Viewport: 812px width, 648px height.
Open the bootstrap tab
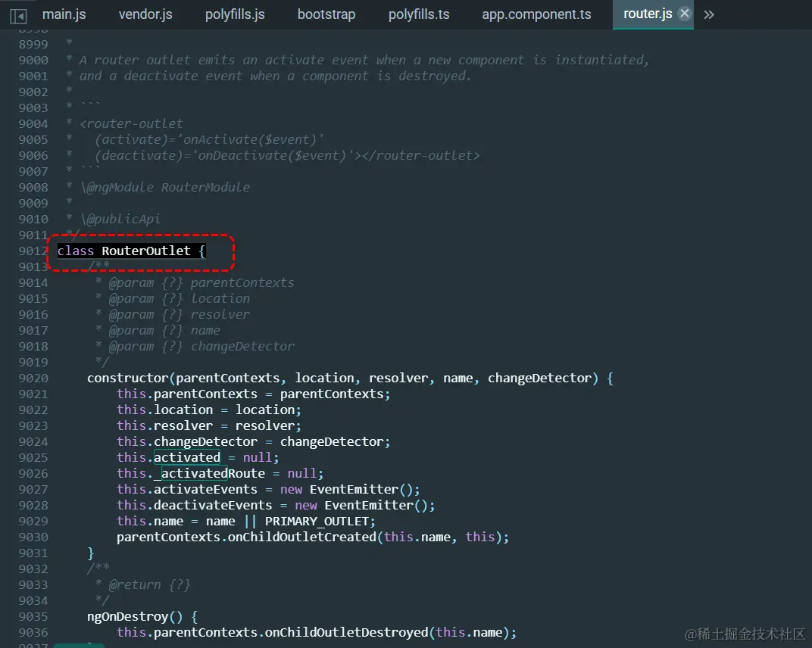click(x=326, y=14)
